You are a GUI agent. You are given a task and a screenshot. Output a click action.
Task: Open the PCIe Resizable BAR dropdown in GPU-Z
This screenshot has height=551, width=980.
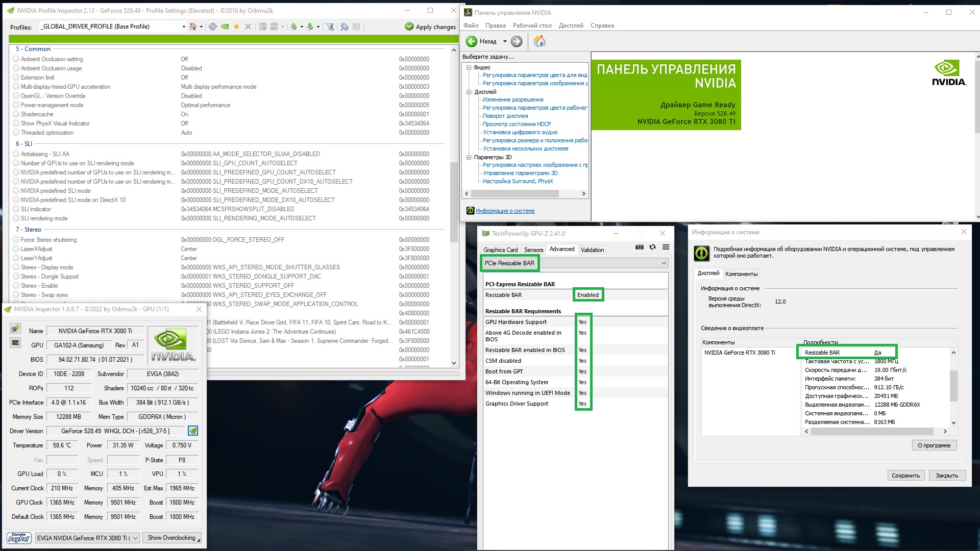[664, 263]
